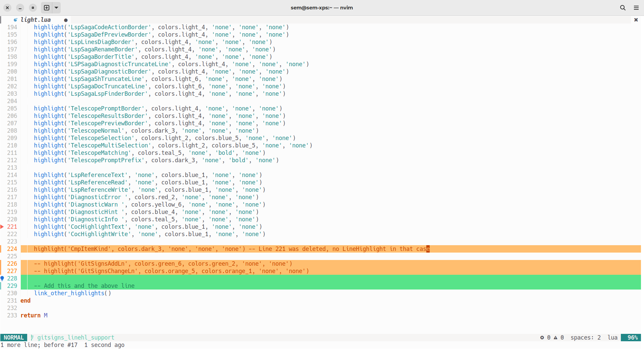This screenshot has height=352, width=644.
Task: Click the message '1 more line; before #17'
Action: coord(39,345)
